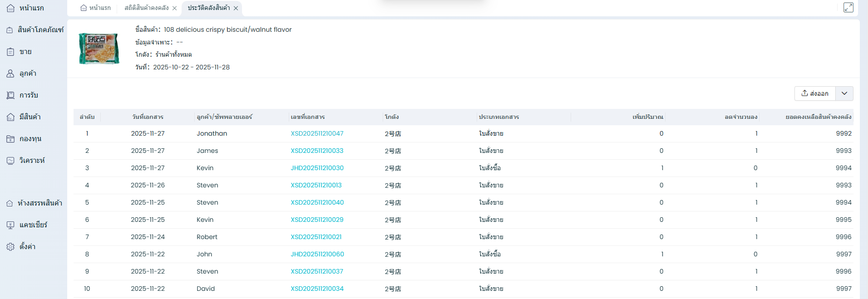Click the การรับ sidebar icon
The width and height of the screenshot is (868, 299).
pos(10,95)
